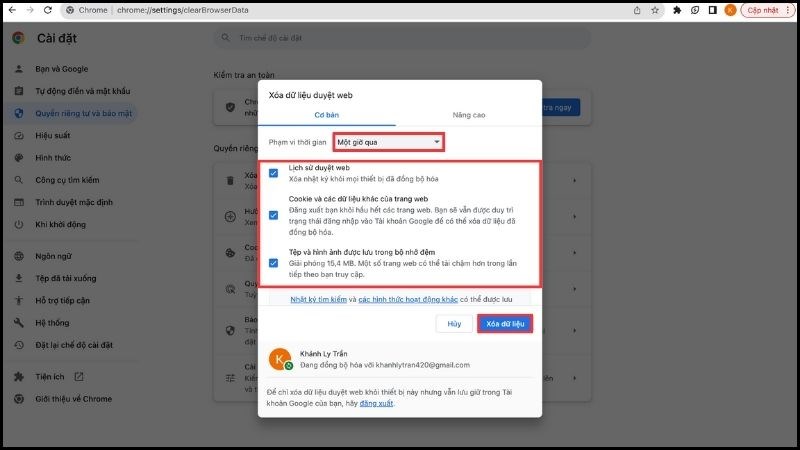Click the Ngôn ngữ globe icon
This screenshot has height=450, width=800.
pyautogui.click(x=19, y=256)
